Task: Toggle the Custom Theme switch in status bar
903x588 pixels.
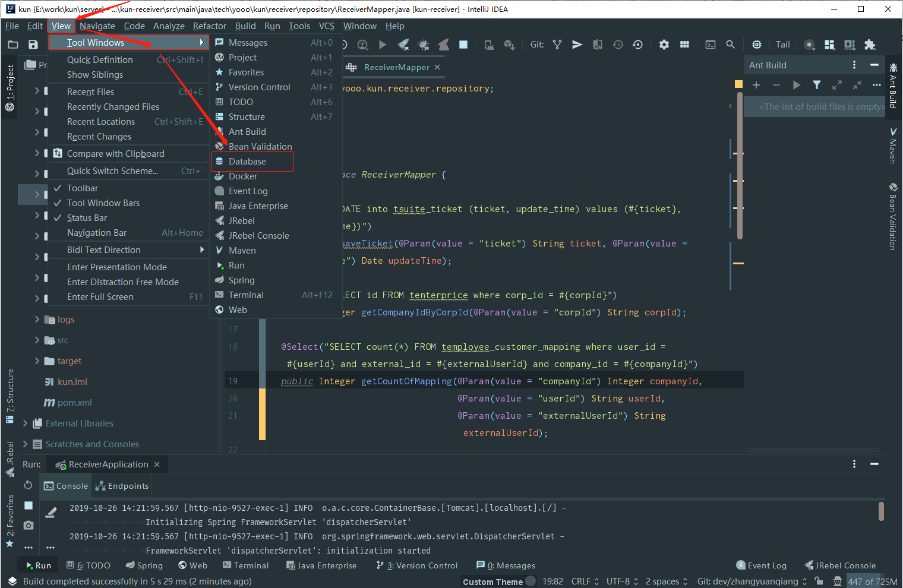Action: [531, 581]
